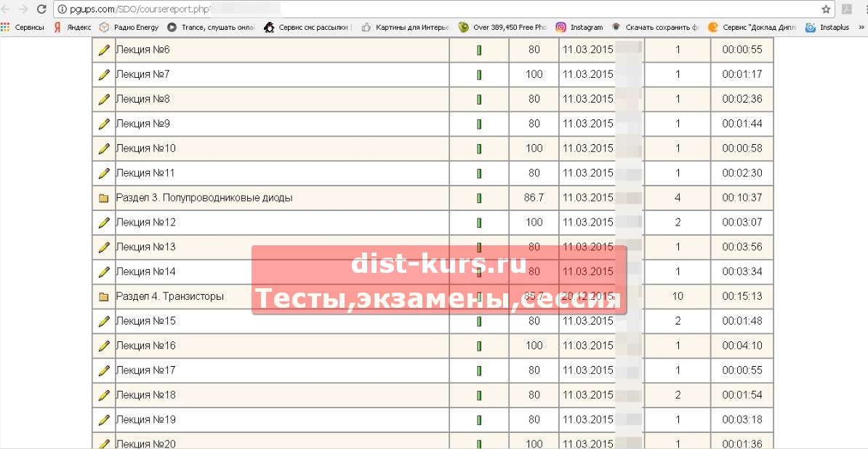Viewport: 868px width, 449px height.
Task: Open the Instagram bookmark
Action: pos(579,27)
